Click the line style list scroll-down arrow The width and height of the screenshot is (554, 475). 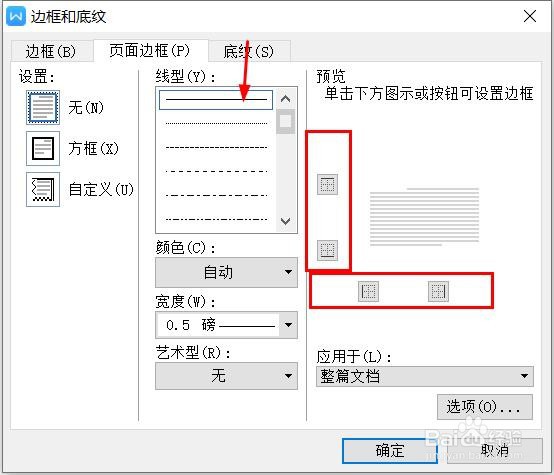(x=285, y=221)
